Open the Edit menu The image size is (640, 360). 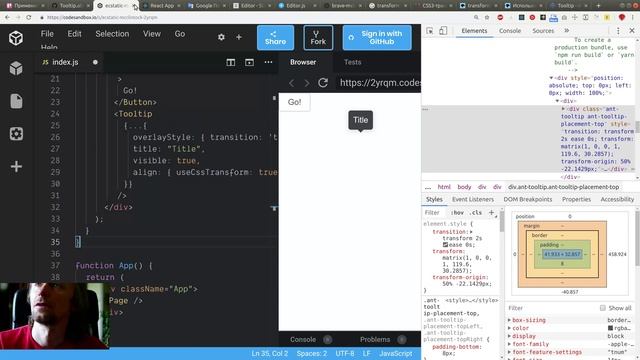coord(74,34)
